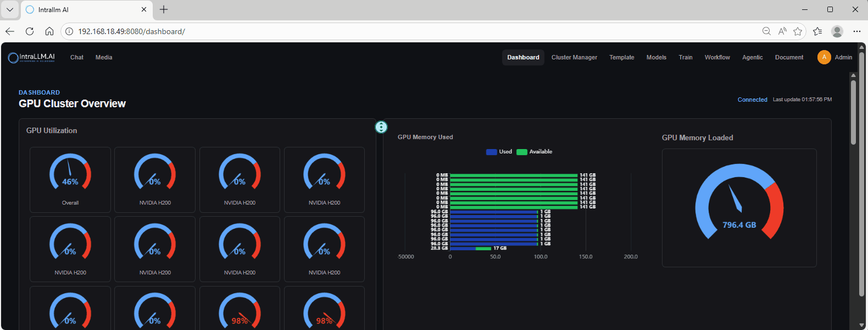
Task: Click the 28.8 GB bar label
Action: coord(439,248)
